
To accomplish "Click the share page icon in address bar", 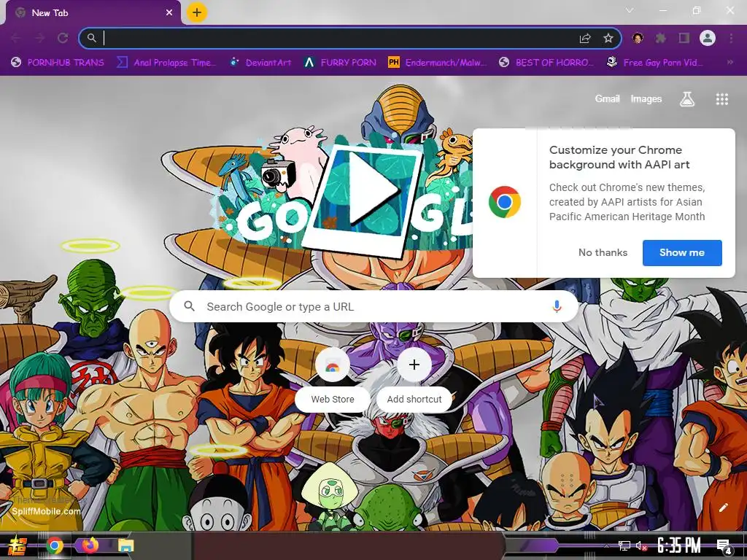I will point(585,38).
